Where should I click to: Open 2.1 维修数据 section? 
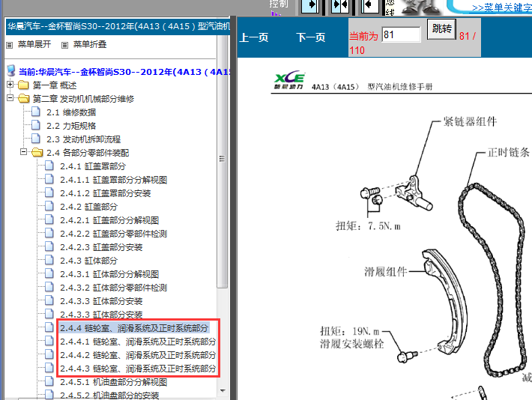71,112
